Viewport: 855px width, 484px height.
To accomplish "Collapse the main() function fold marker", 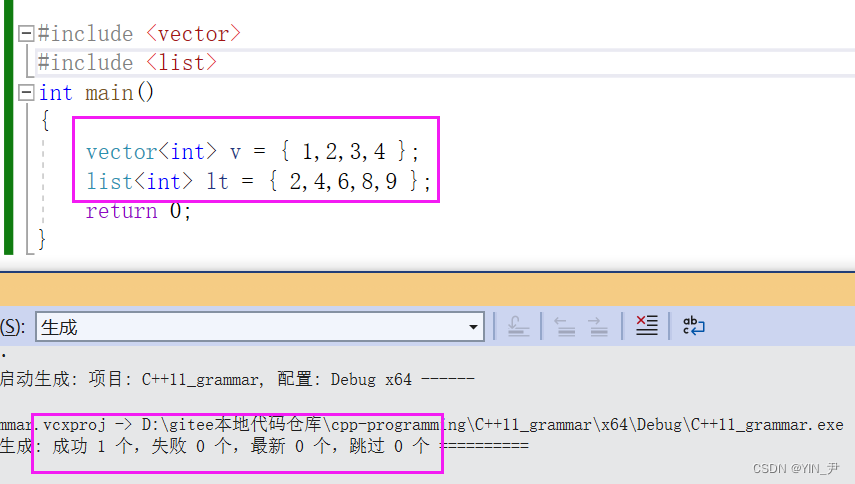I will point(26,93).
